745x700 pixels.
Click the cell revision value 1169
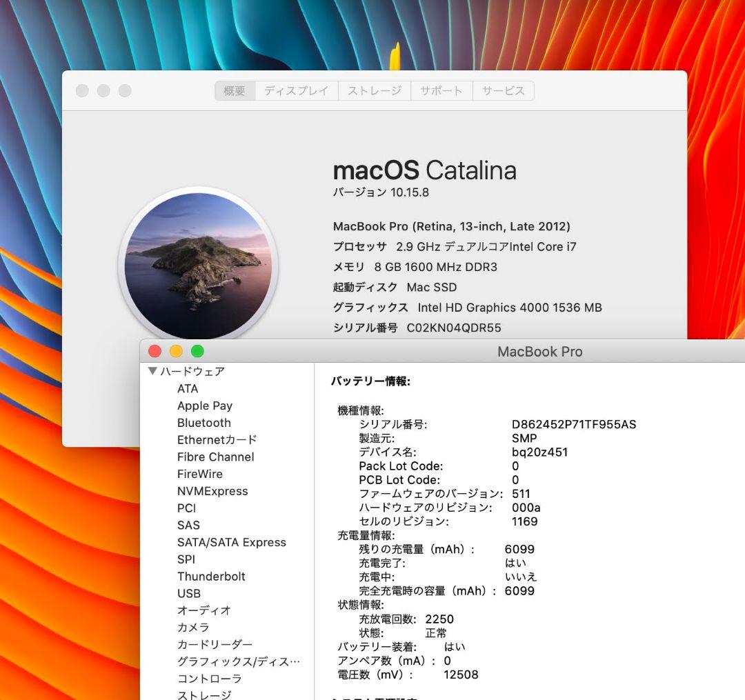[524, 521]
